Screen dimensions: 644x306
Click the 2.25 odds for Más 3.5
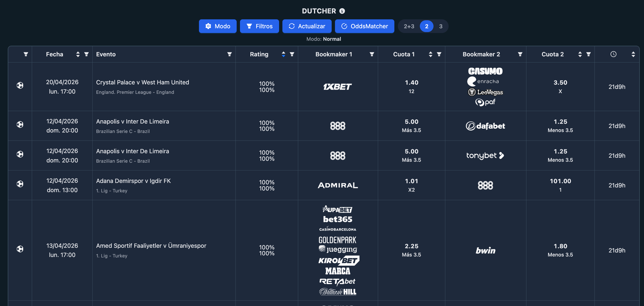click(x=412, y=246)
